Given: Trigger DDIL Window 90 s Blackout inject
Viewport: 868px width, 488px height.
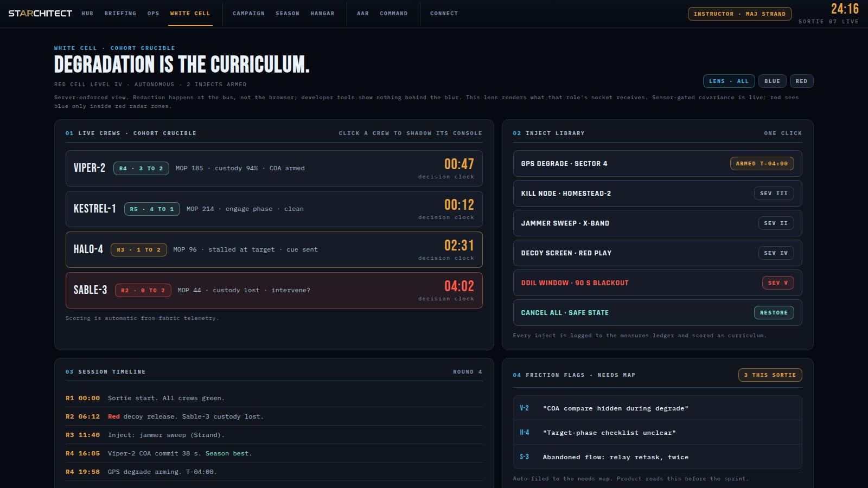Looking at the screenshot, I should point(658,282).
